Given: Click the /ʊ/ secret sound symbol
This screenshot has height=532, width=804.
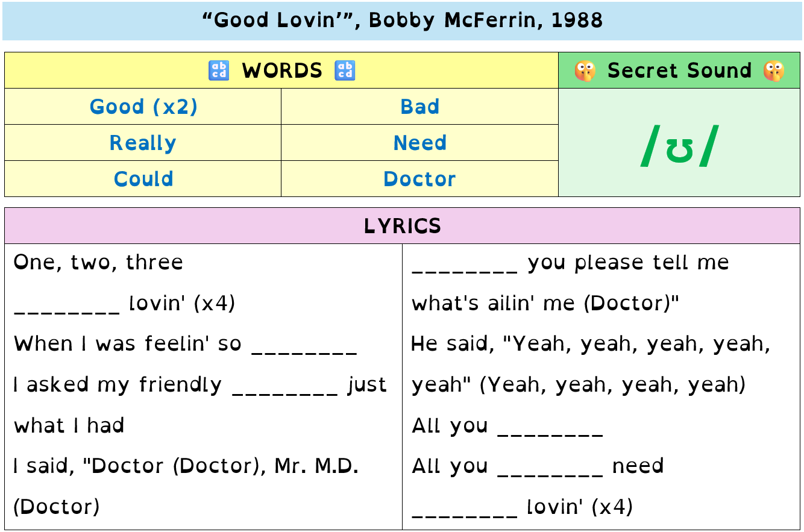Looking at the screenshot, I should click(x=679, y=145).
